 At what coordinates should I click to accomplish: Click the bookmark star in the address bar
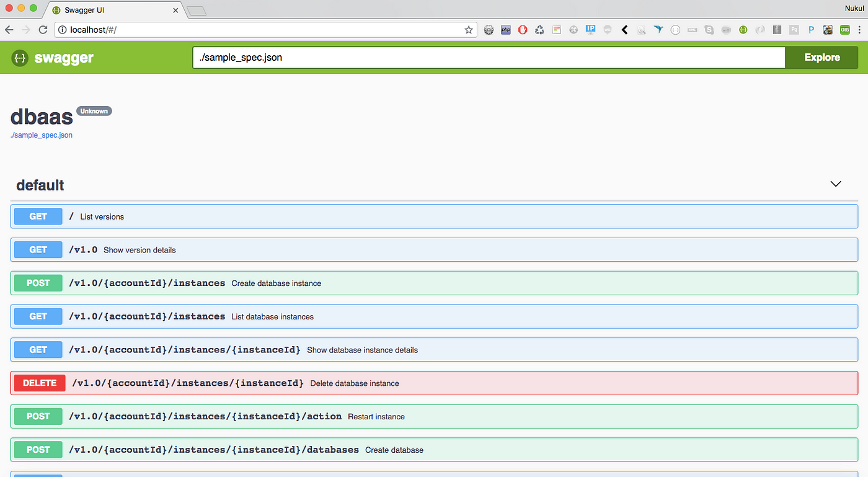[469, 30]
